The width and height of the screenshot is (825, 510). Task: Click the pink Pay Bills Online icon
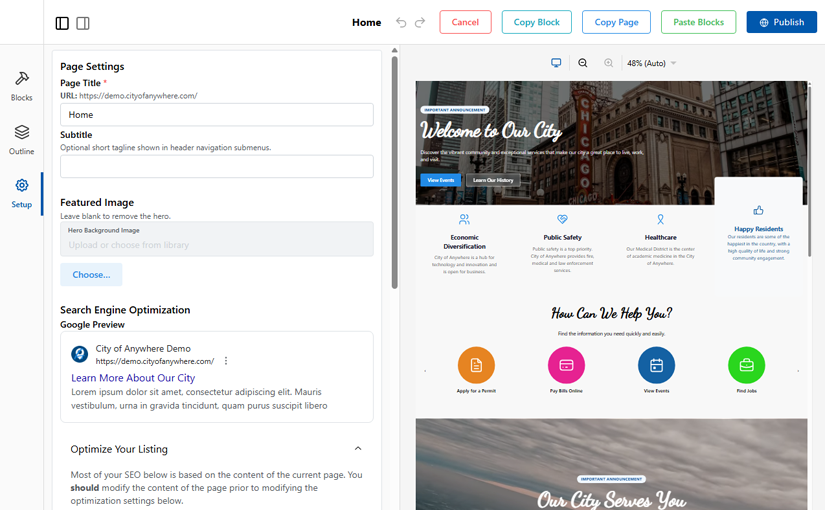click(566, 365)
